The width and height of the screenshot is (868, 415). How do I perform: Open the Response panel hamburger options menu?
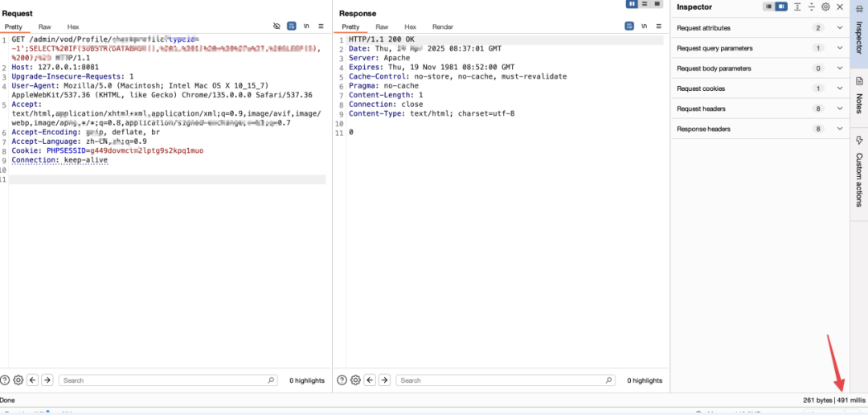[659, 26]
